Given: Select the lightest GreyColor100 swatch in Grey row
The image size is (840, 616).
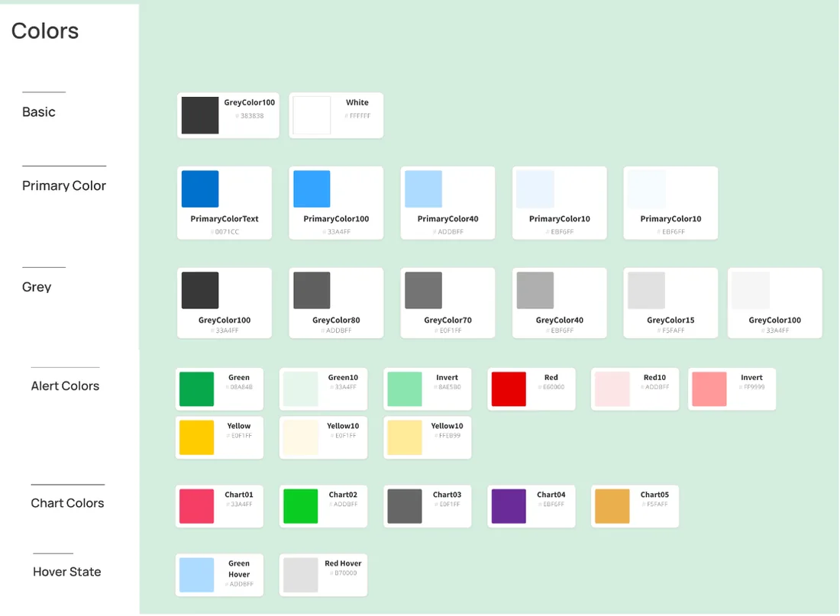Looking at the screenshot, I should tap(751, 290).
